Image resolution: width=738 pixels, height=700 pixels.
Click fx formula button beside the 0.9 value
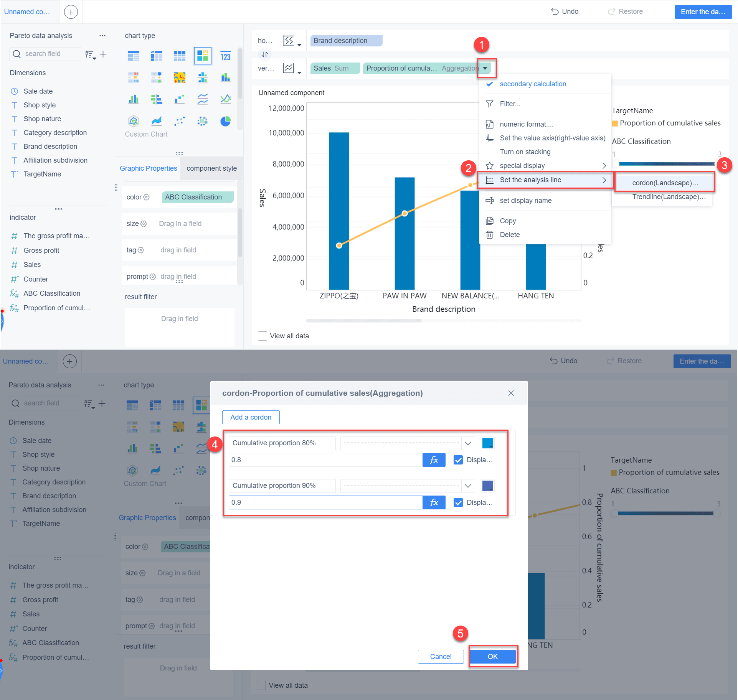(434, 502)
